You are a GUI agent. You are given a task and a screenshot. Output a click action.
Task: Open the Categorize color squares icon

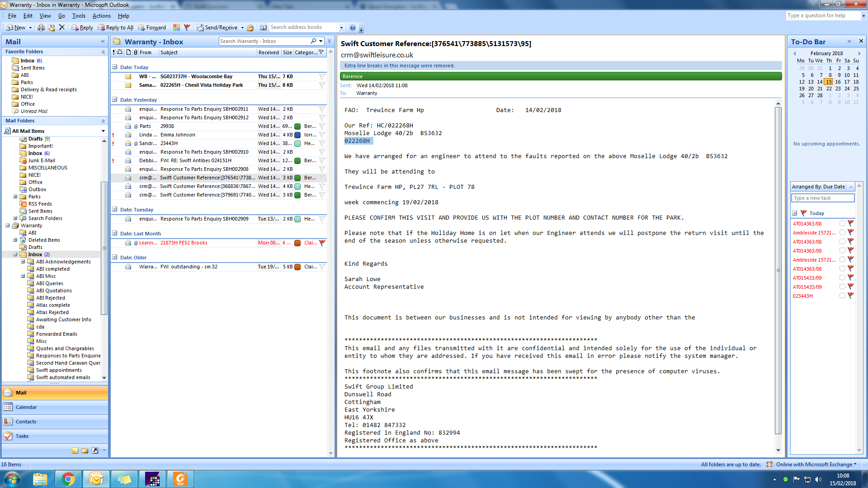(x=176, y=28)
